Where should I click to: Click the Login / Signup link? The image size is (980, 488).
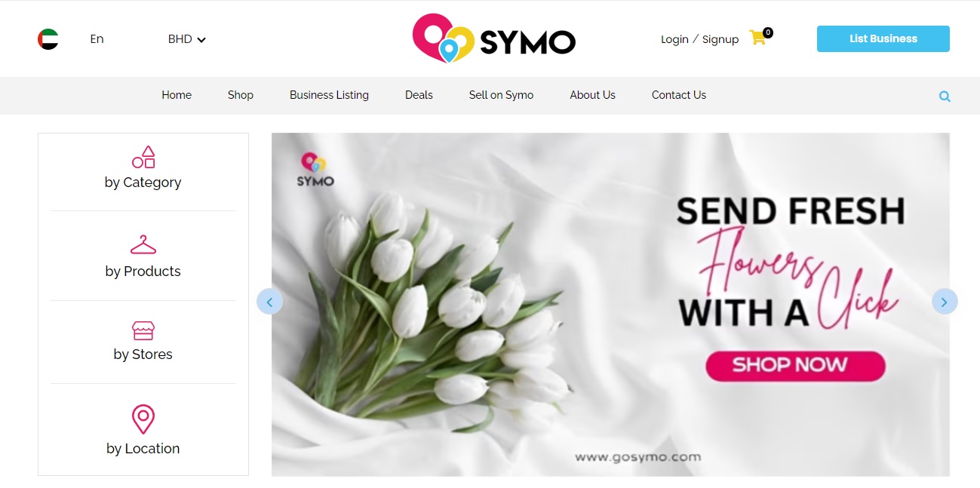699,39
